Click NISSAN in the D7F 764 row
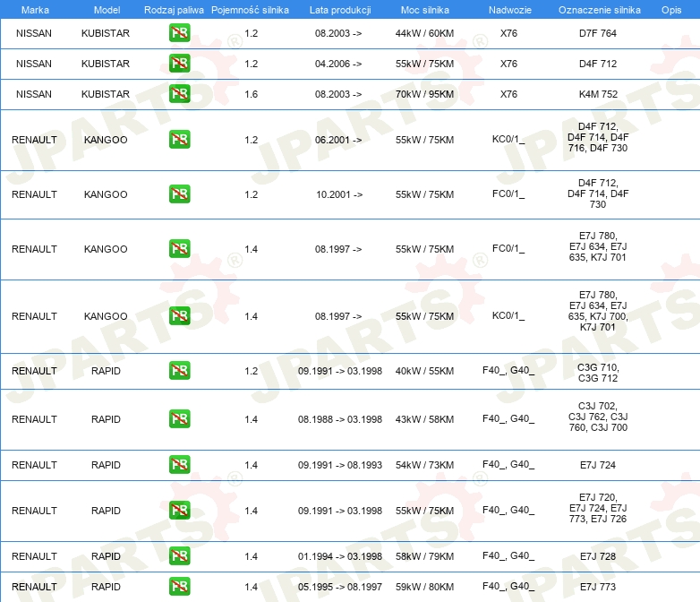Screen dimensions: 700x602 [34, 33]
